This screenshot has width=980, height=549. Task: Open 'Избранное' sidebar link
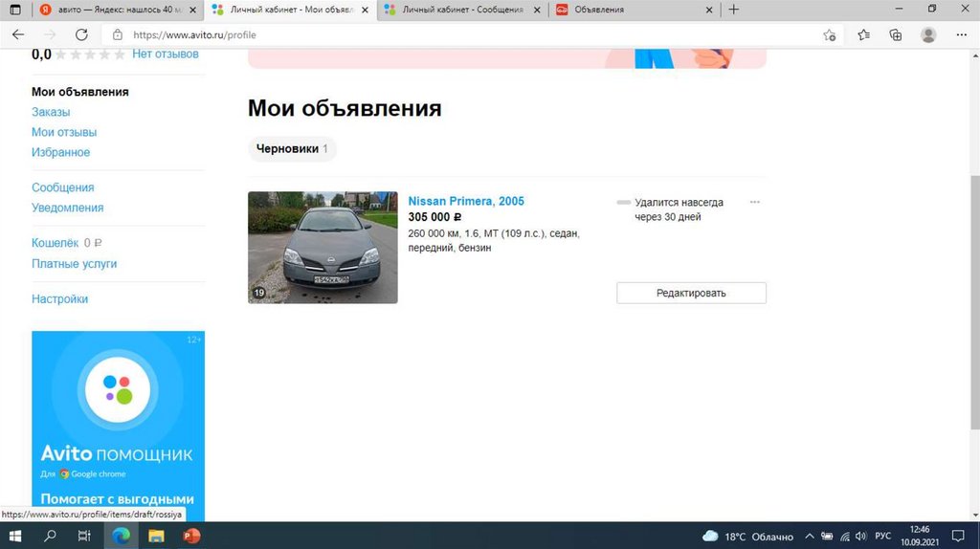[60, 152]
